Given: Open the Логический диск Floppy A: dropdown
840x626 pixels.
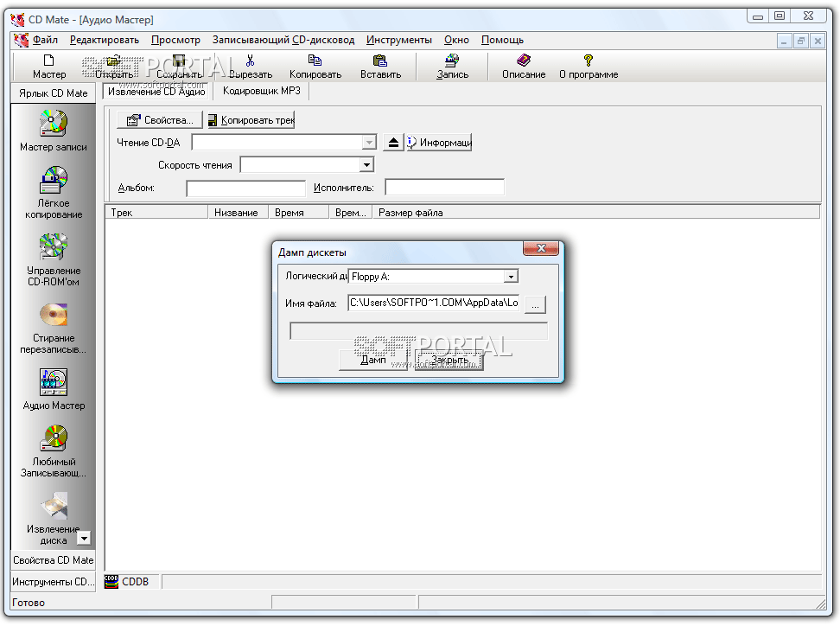Looking at the screenshot, I should tap(511, 277).
